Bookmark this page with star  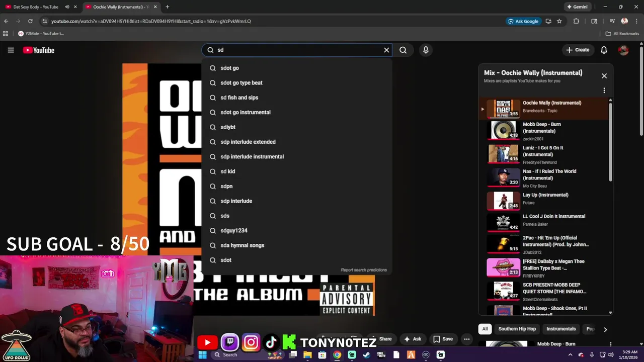tap(559, 21)
